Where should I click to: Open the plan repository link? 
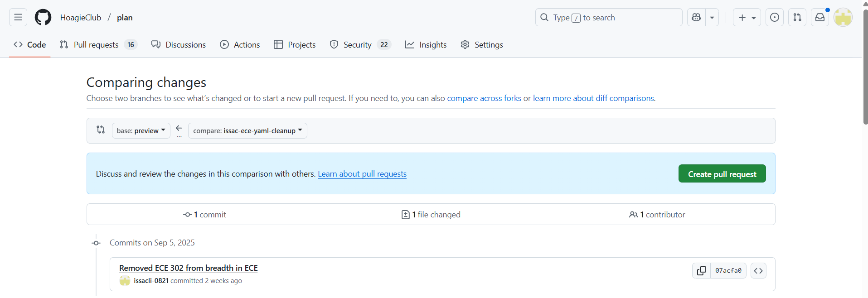pos(125,18)
